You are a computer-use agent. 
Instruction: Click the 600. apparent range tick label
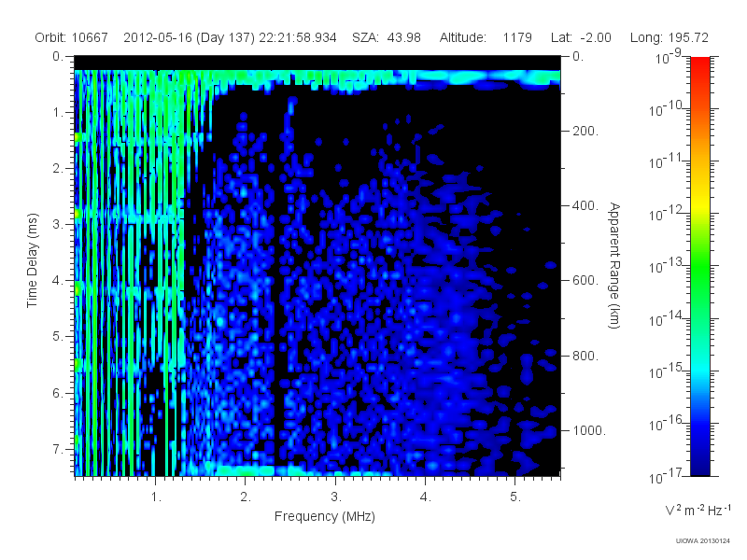585,280
